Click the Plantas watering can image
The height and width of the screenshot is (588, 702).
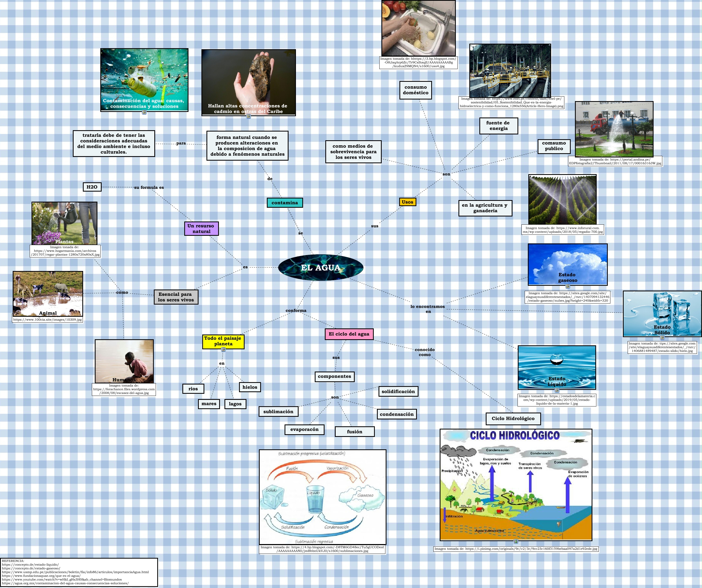pos(64,223)
